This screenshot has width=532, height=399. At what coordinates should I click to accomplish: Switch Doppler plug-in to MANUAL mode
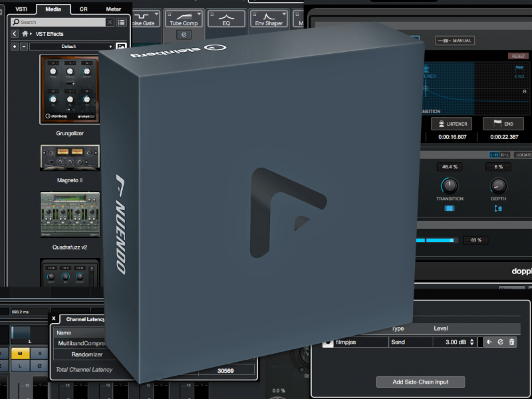455,41
